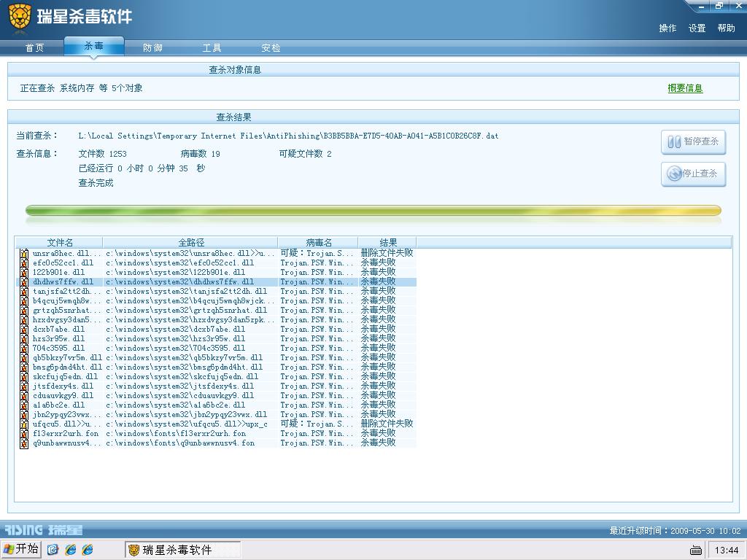The width and height of the screenshot is (747, 560).
Task: Click the 概要信息 link
Action: point(685,88)
